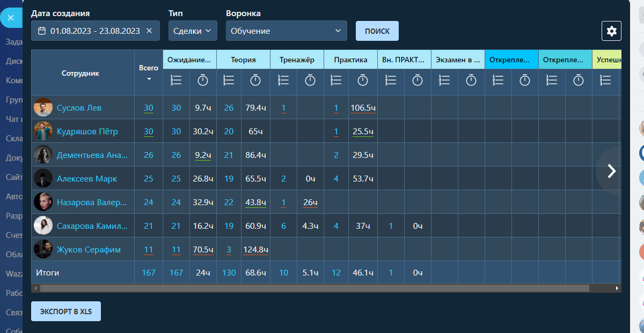Open the report settings gear icon
This screenshot has height=333, width=644.
pyautogui.click(x=611, y=31)
